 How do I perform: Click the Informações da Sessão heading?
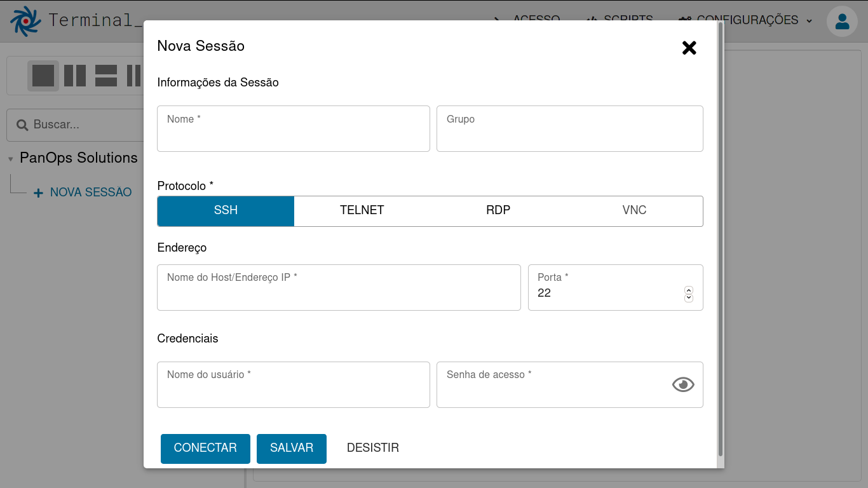pos(218,83)
